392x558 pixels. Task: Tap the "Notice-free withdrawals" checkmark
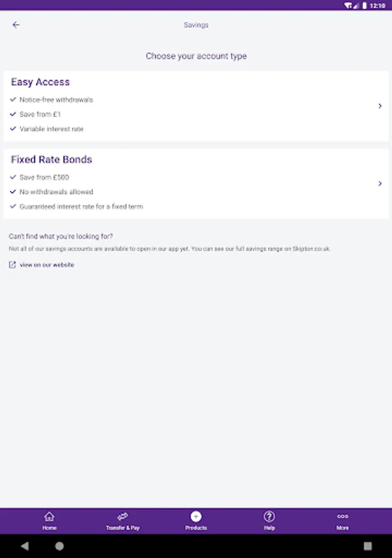[13, 99]
